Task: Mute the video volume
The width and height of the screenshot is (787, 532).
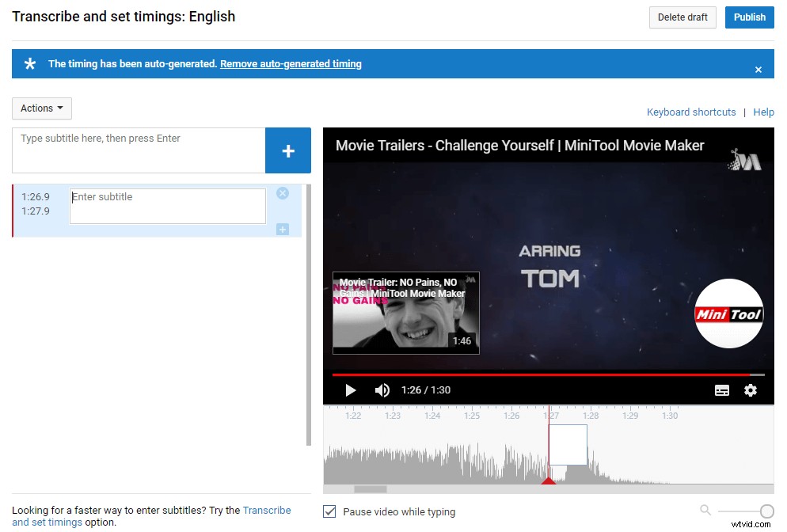Action: click(x=382, y=389)
